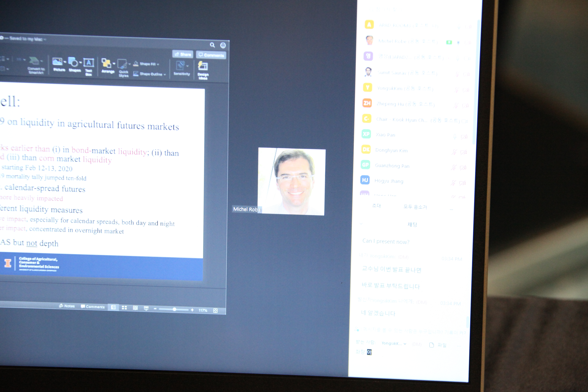Start Slide Show from status bar
This screenshot has height=392, width=588.
pyautogui.click(x=146, y=308)
